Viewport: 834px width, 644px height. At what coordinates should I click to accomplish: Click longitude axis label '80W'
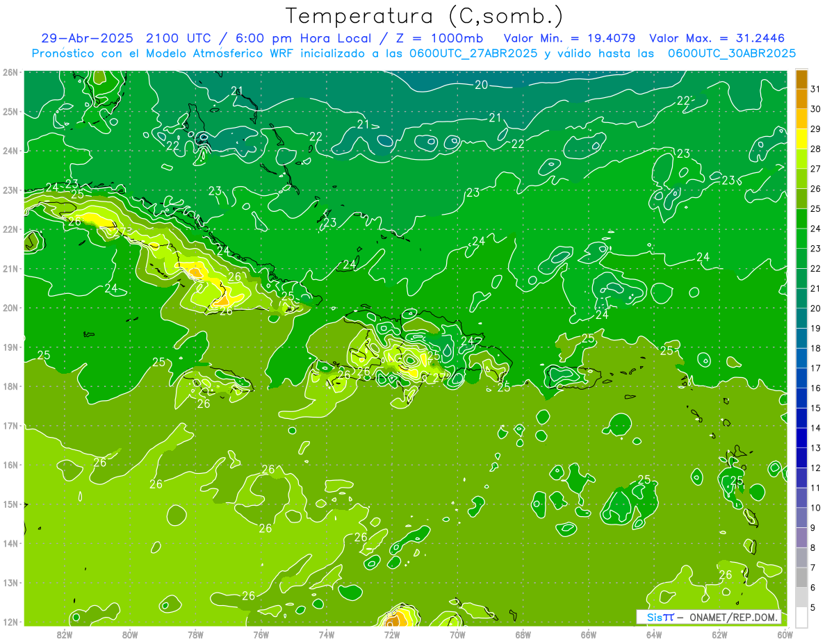click(x=130, y=634)
